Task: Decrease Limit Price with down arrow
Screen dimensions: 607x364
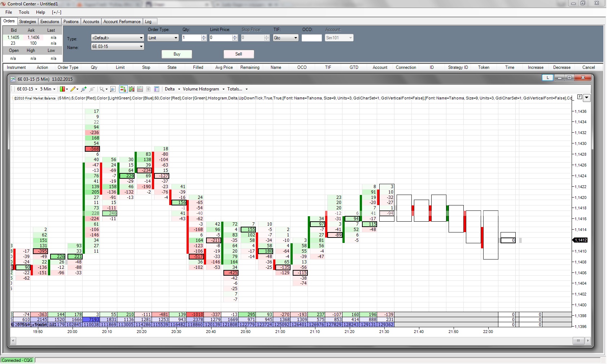Action: click(x=235, y=39)
